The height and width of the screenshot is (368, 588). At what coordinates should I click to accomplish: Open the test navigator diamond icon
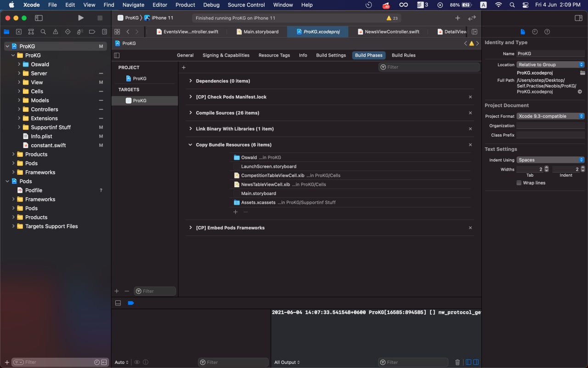[x=68, y=32]
